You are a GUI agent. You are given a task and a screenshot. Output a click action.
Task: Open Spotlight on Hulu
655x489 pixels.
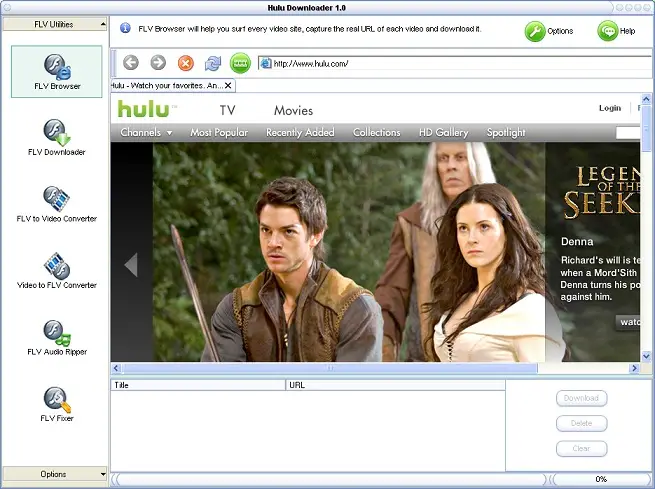click(x=506, y=132)
